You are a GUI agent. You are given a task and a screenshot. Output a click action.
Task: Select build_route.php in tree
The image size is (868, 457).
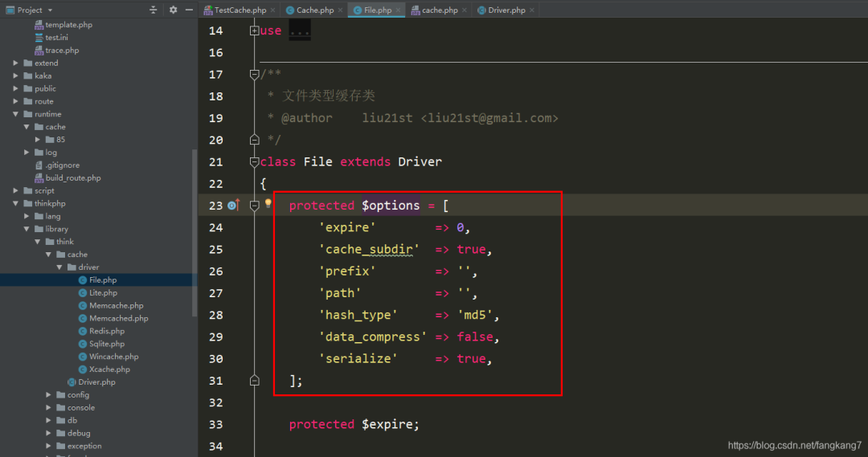pyautogui.click(x=73, y=178)
